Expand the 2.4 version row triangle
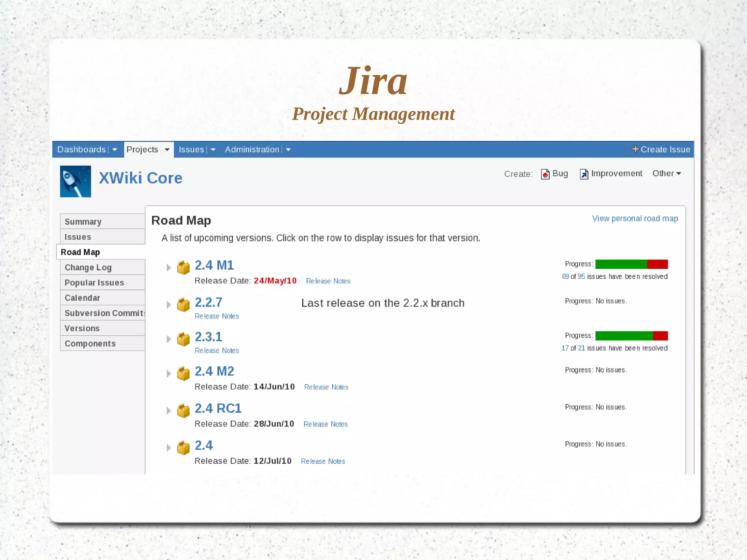Image resolution: width=747 pixels, height=560 pixels. click(169, 448)
